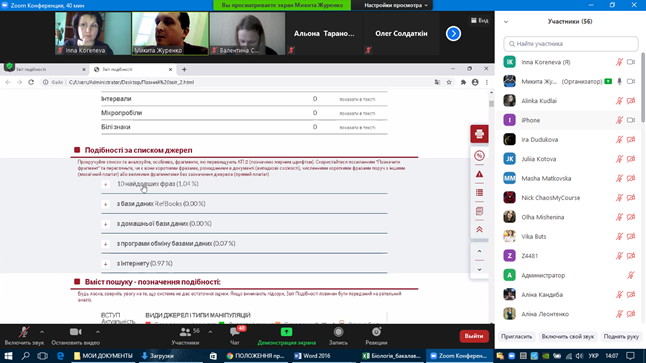Click показати в тексті for Білі знаки
This screenshot has height=363, width=646.
click(x=357, y=127)
